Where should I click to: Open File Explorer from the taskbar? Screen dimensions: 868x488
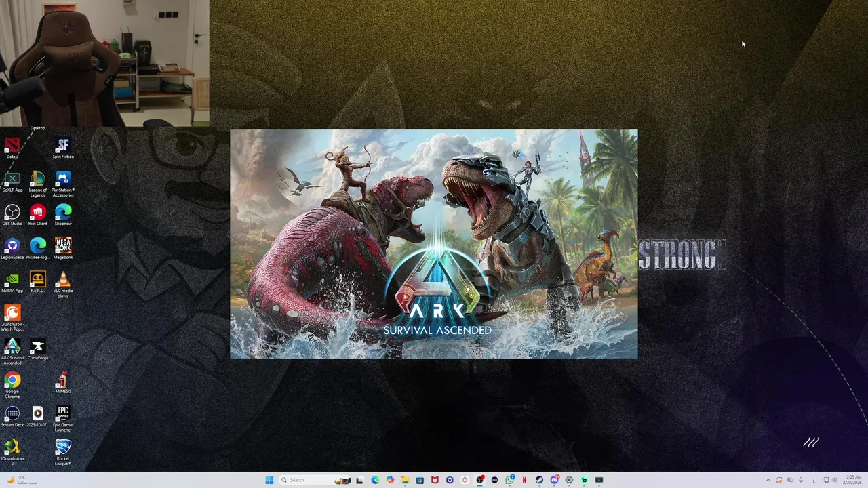click(406, 480)
